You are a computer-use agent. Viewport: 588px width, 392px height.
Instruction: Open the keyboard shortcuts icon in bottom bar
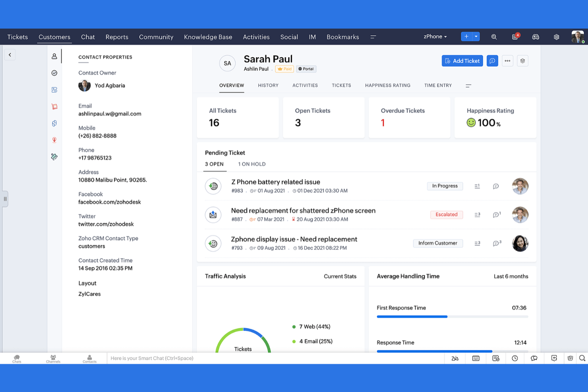476,358
